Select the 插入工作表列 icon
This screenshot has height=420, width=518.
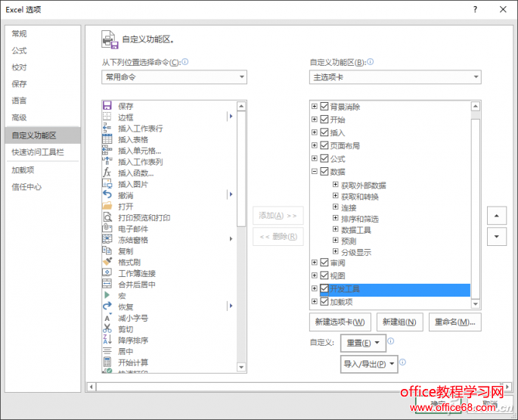[x=107, y=161]
